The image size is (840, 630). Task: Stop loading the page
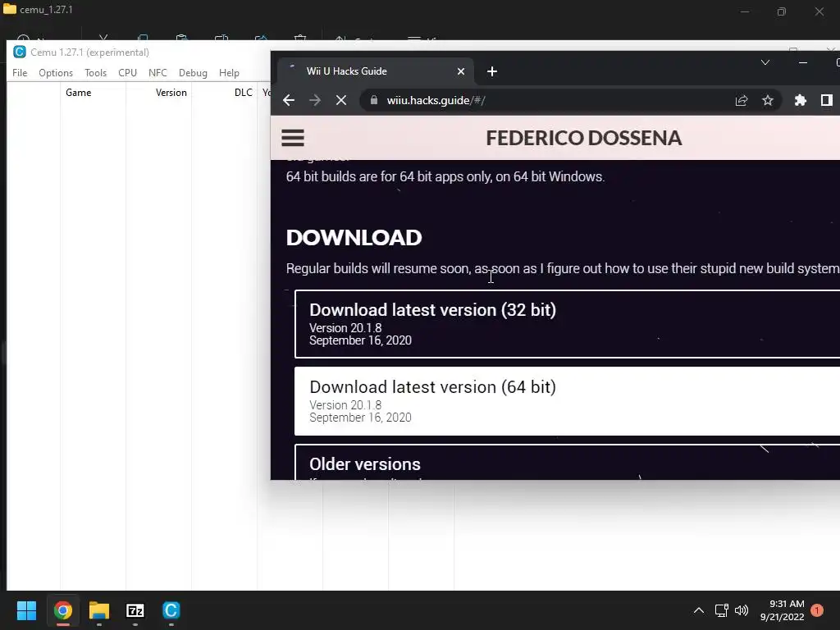[x=340, y=100]
